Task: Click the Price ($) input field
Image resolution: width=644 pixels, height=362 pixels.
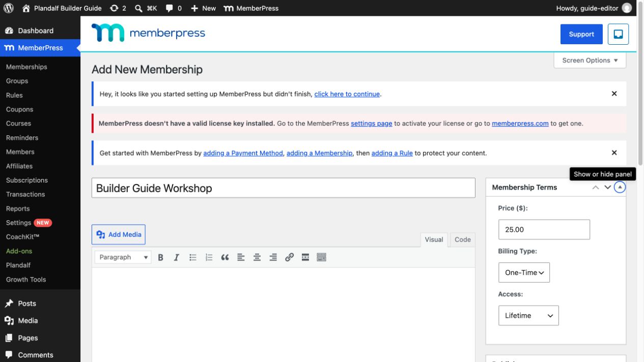Action: [x=544, y=229]
